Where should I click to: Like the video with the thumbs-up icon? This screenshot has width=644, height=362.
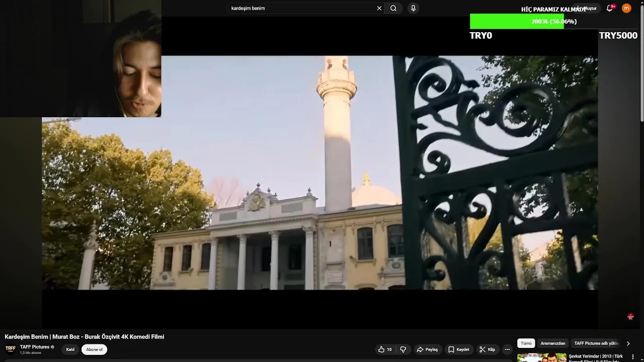pyautogui.click(x=385, y=349)
